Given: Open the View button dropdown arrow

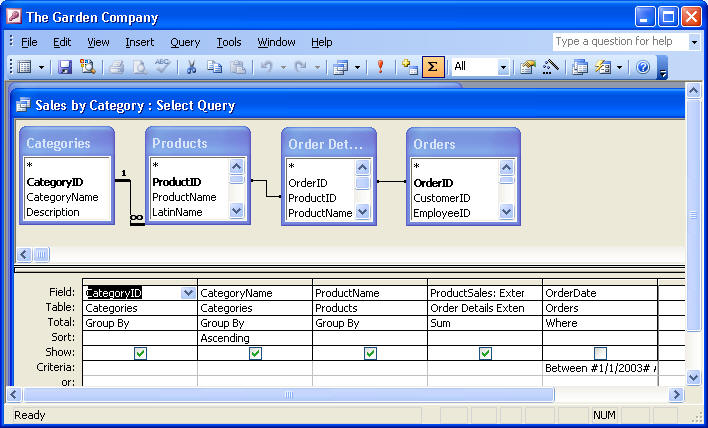Looking at the screenshot, I should click(41, 67).
